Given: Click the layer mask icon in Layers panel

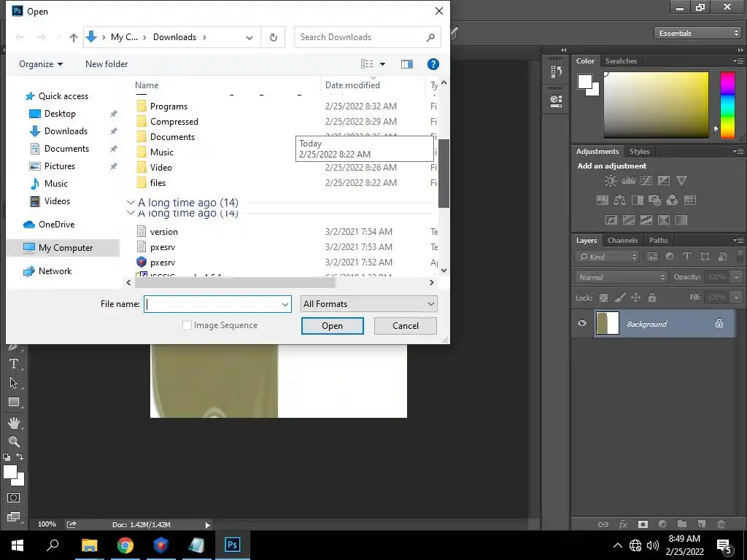Looking at the screenshot, I should pyautogui.click(x=643, y=524).
